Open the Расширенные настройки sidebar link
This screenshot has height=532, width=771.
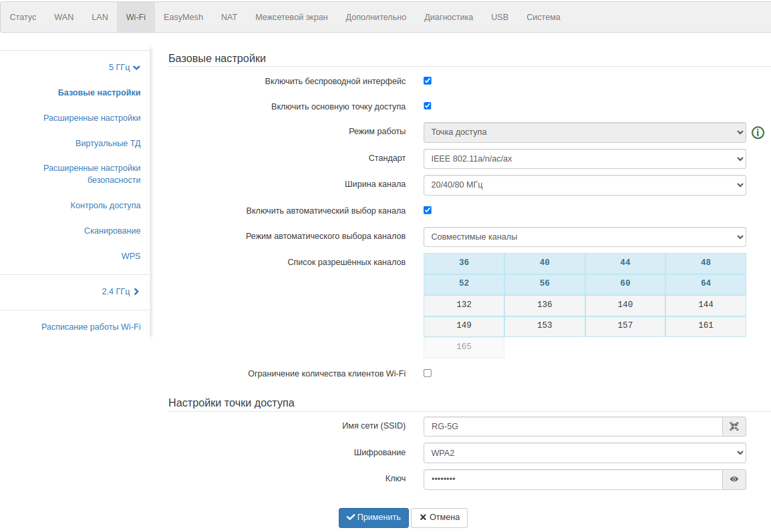coord(92,118)
